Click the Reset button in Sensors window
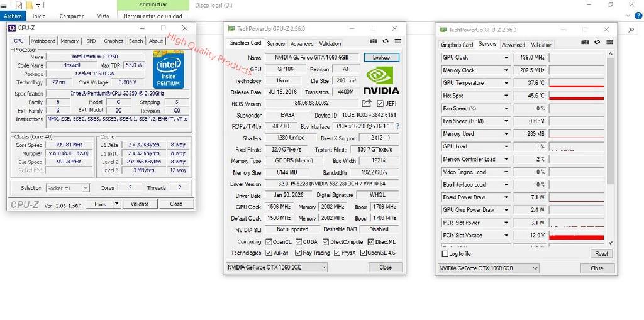Viewport: 644px width, 320px height. [x=601, y=254]
